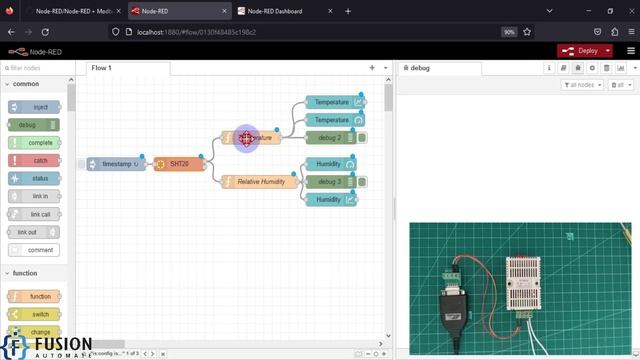This screenshot has height=360, width=640.
Task: Toggle the workspace navigator map icon
Action: coord(358,354)
